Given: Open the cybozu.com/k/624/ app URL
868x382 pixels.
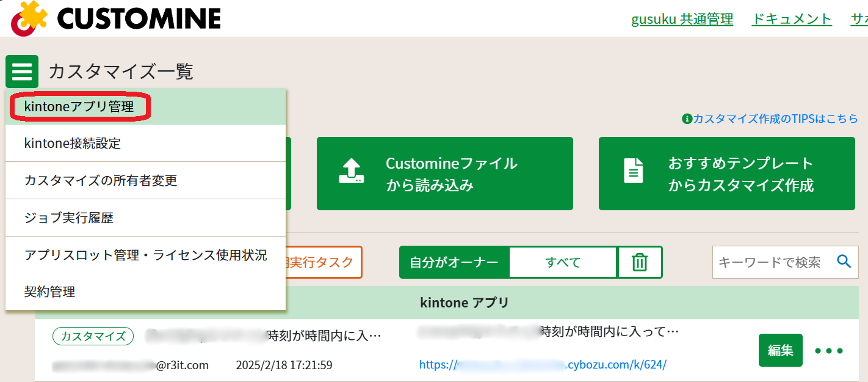Looking at the screenshot, I should point(543,365).
